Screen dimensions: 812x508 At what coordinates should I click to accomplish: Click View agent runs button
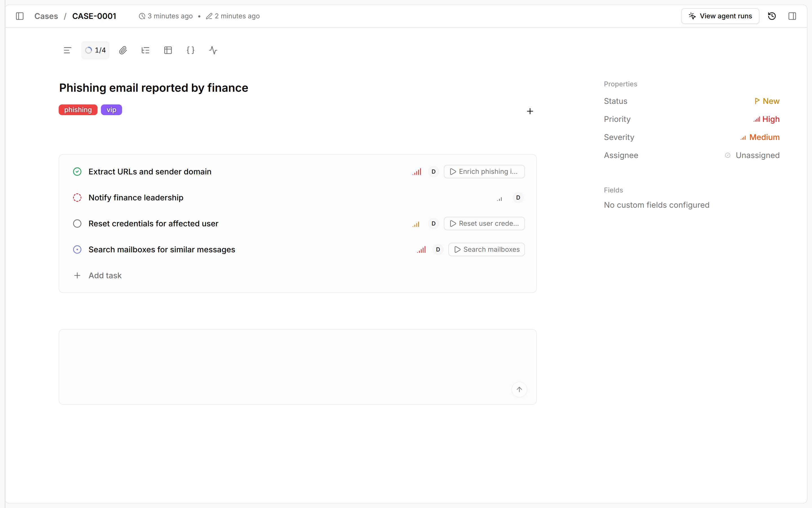click(x=720, y=16)
